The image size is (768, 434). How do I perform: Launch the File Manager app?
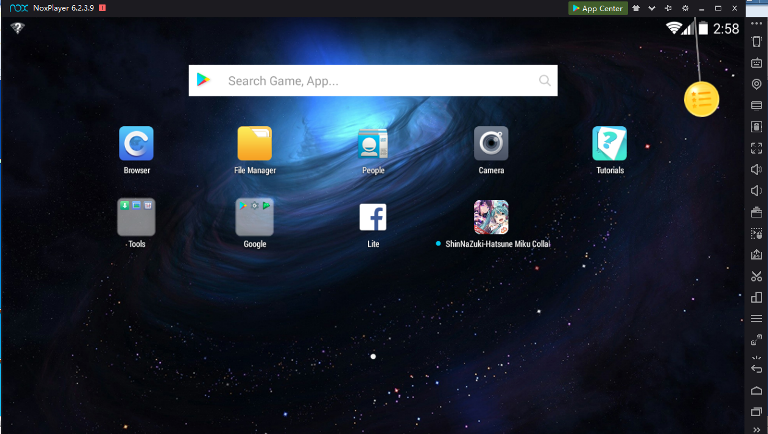coord(254,144)
